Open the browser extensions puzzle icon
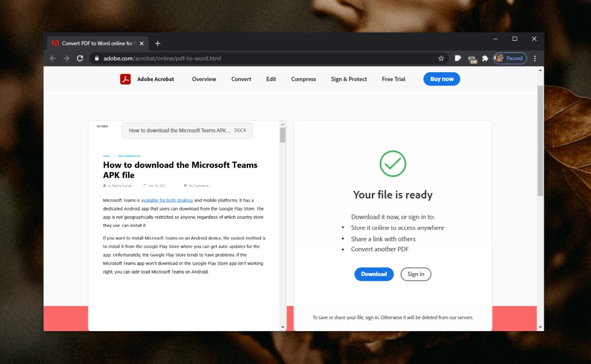 click(x=485, y=58)
